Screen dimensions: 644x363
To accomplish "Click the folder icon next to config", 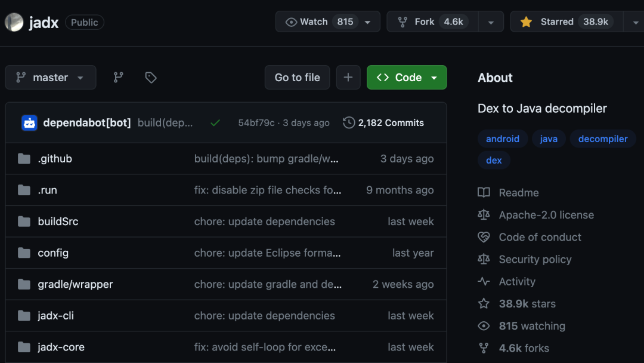I will [24, 253].
